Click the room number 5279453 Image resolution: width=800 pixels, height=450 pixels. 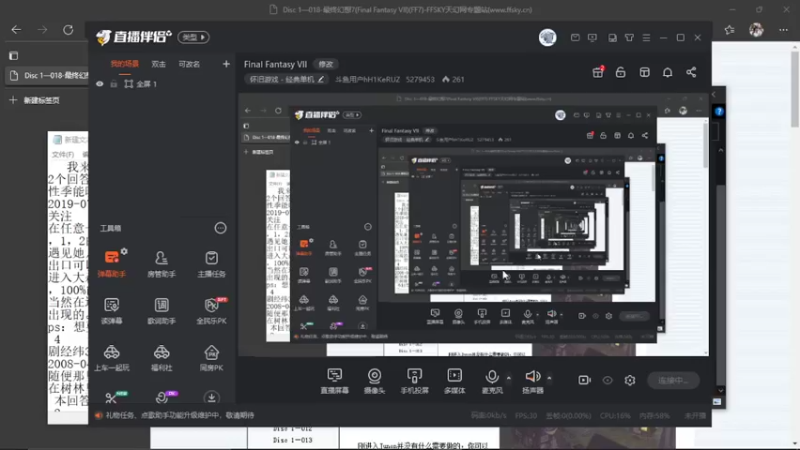pos(420,80)
